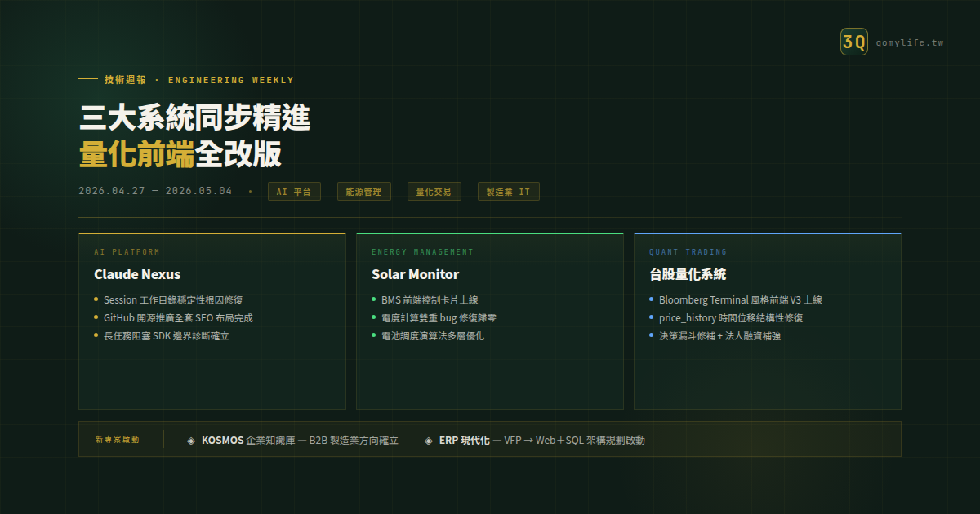Click BMS 前端控制卡片上線 item
Image resolution: width=980 pixels, height=514 pixels.
coord(430,300)
